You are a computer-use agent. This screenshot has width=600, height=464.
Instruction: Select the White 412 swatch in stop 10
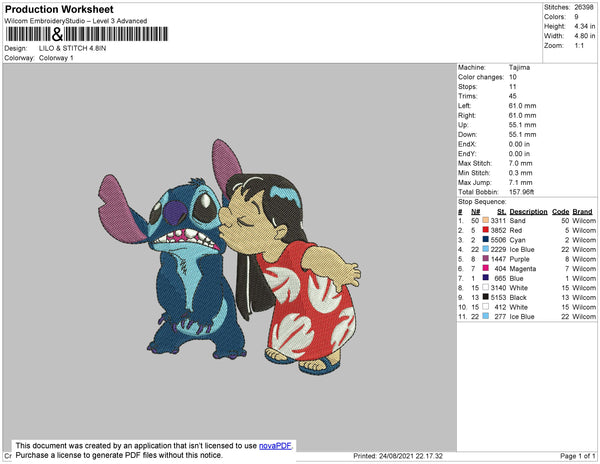pyautogui.click(x=486, y=306)
